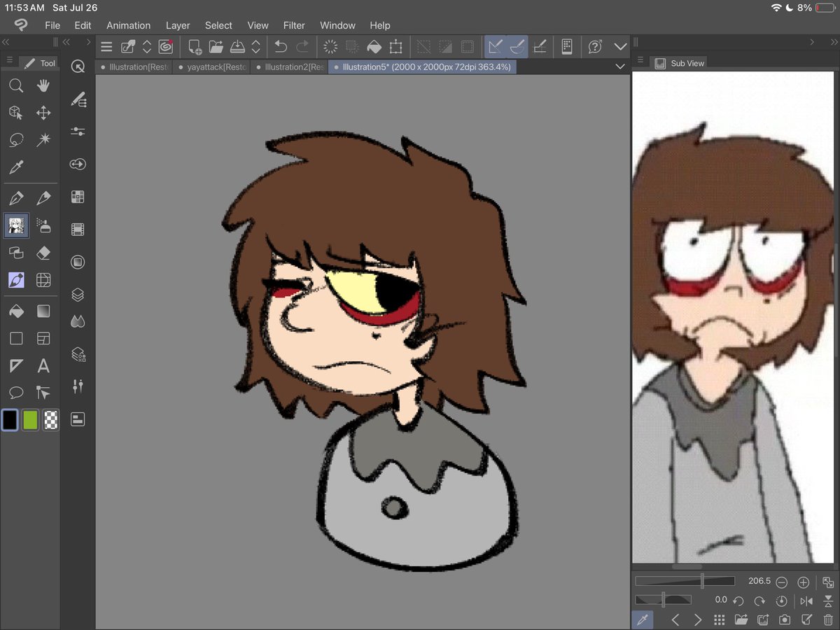Zoom in the Sub View
Screen dimensions: 840x630
point(803,582)
